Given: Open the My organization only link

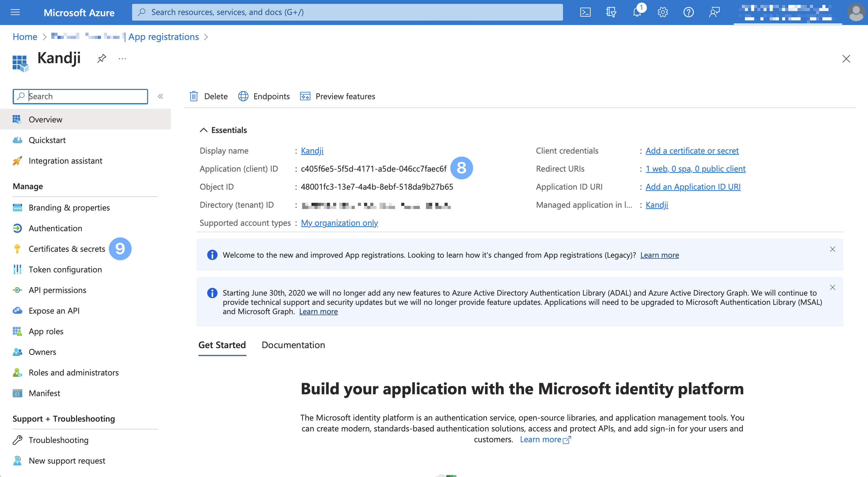Looking at the screenshot, I should coord(339,222).
